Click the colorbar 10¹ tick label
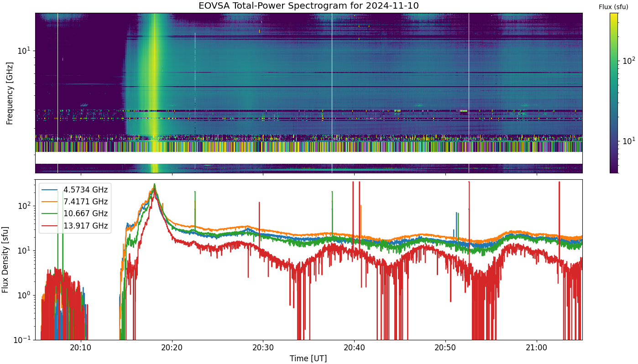The image size is (638, 364). point(628,140)
